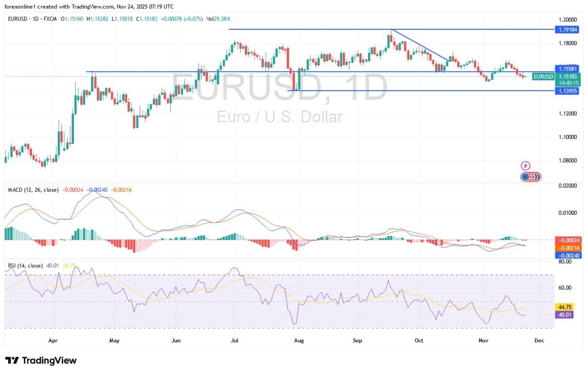This screenshot has width=588, height=374.
Task: Open the 1D timeframe selector in the legend
Action: (36, 19)
